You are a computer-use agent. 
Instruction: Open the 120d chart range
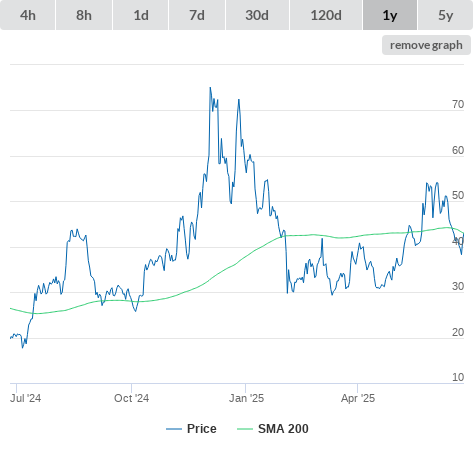point(326,15)
